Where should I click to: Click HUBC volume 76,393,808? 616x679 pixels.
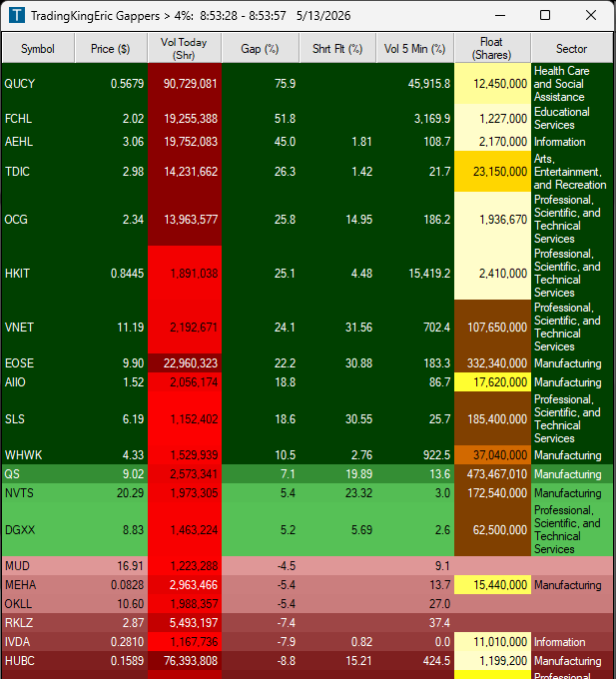190,661
